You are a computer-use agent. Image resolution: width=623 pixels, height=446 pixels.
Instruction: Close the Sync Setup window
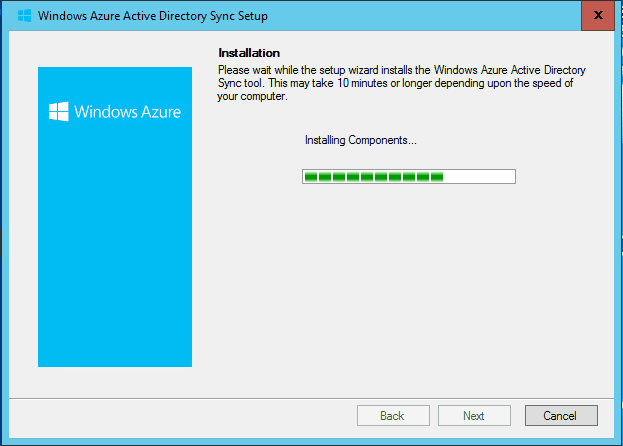[598, 15]
